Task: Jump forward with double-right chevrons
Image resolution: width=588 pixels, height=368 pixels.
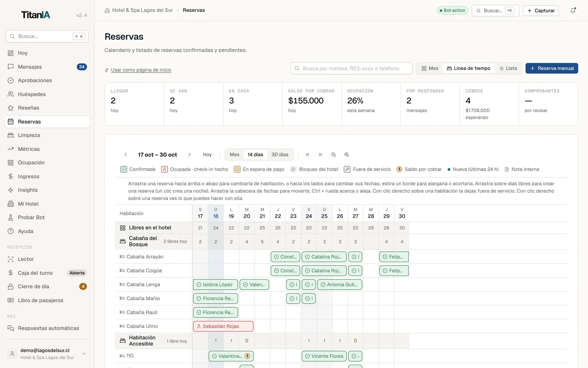Action: pos(320,155)
